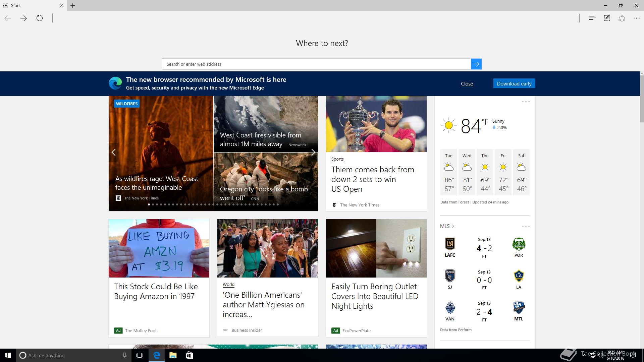Close the Start tab
The width and height of the screenshot is (644, 362).
(62, 5)
